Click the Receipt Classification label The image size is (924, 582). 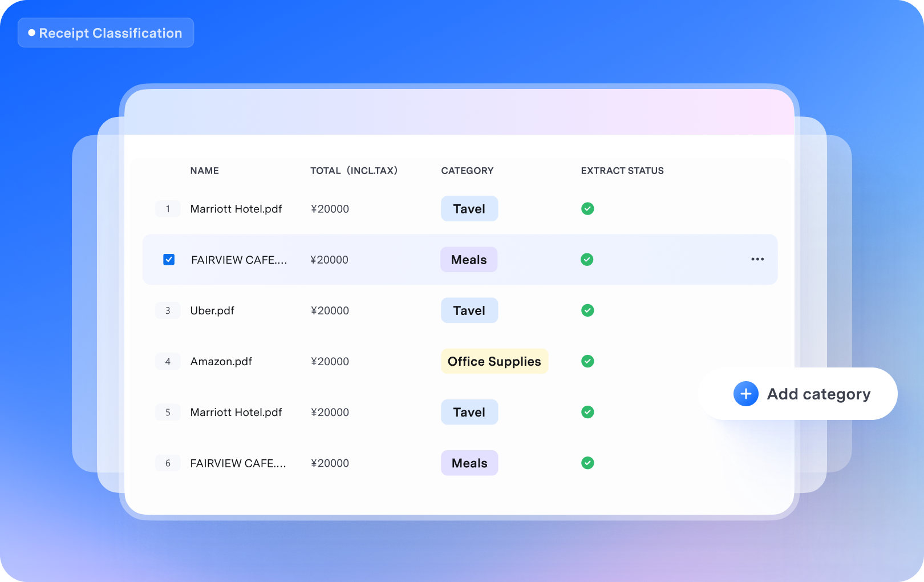pyautogui.click(x=106, y=33)
